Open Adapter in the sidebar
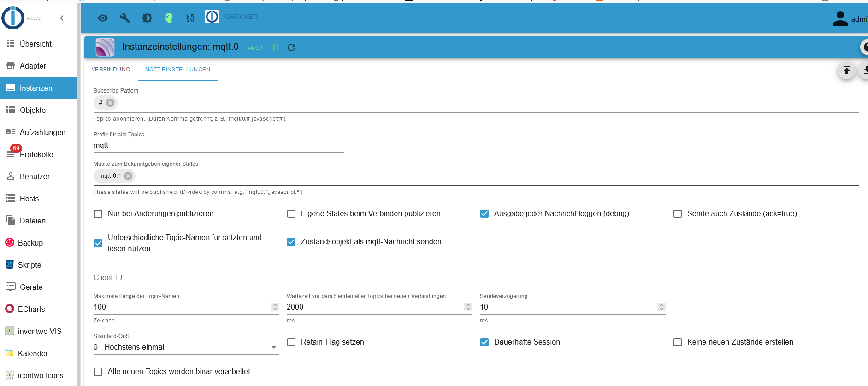 (x=38, y=66)
